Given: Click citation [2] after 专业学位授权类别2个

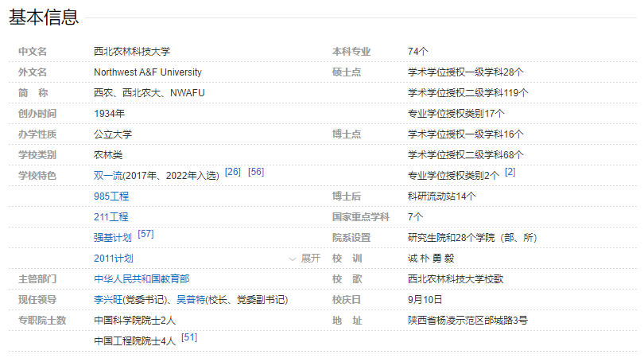Looking at the screenshot, I should click(x=510, y=172).
